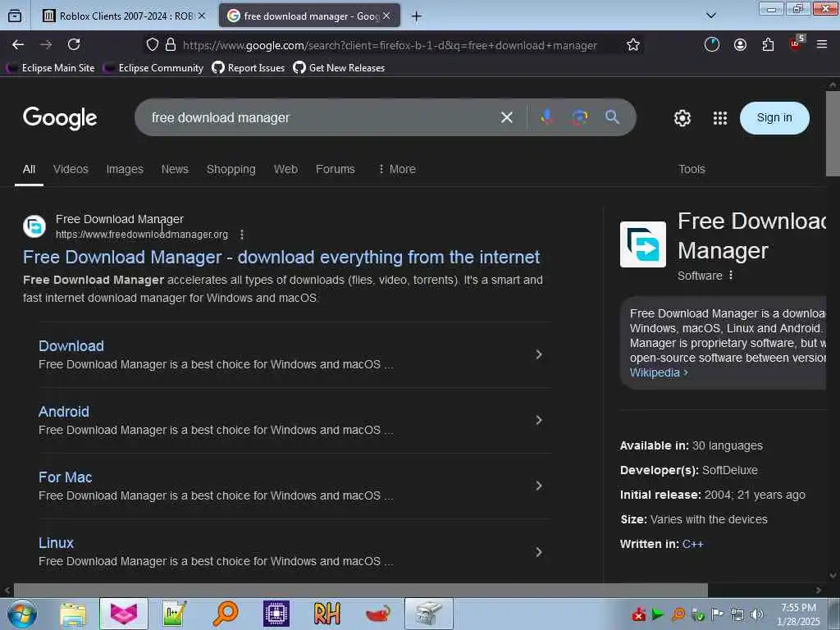Click the taskbar clock showing 7:55 PM
The image size is (840, 630).
click(x=798, y=614)
